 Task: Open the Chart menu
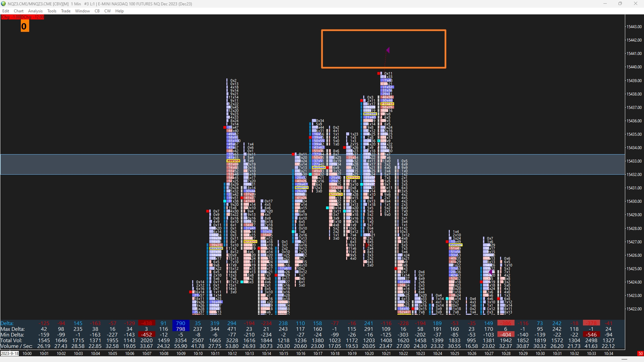18,11
